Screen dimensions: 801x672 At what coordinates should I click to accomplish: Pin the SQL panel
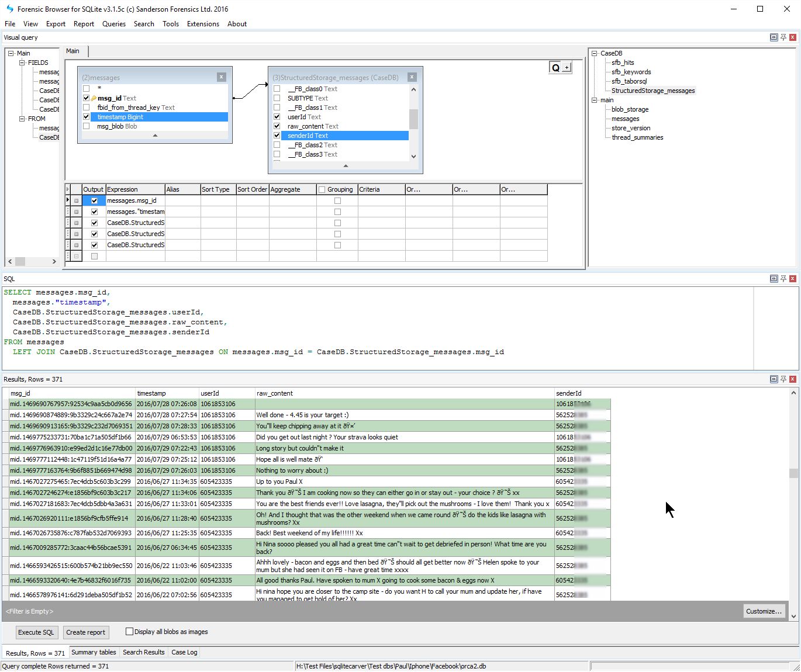tap(783, 279)
